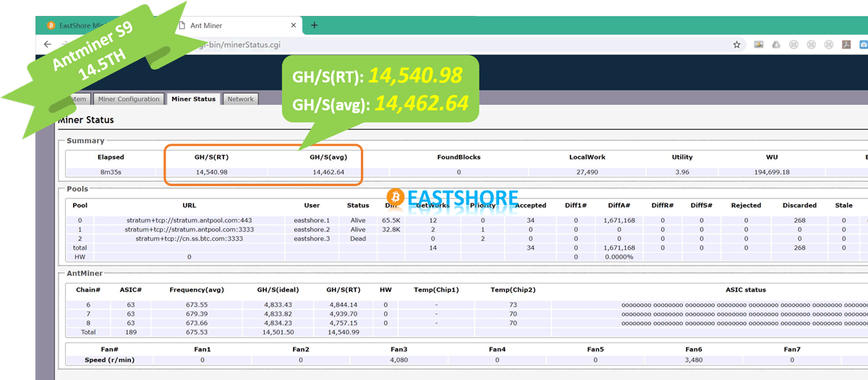Click the difficulty value 65.5K
The width and height of the screenshot is (868, 380).
pyautogui.click(x=391, y=220)
